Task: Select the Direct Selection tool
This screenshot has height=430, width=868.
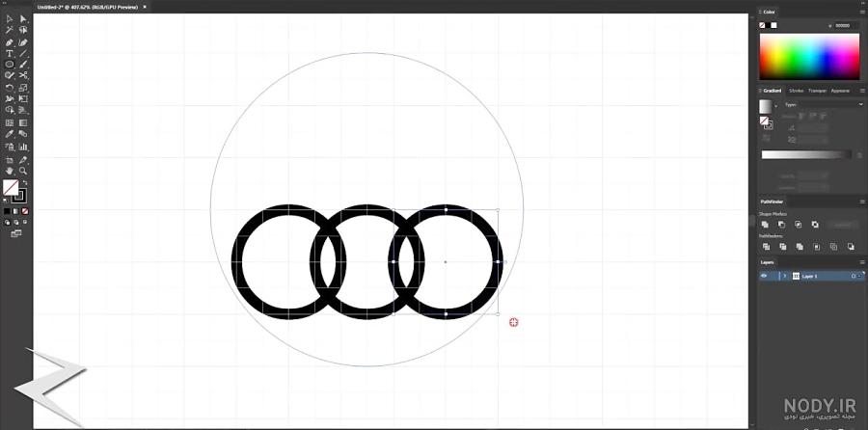Action: [23, 19]
